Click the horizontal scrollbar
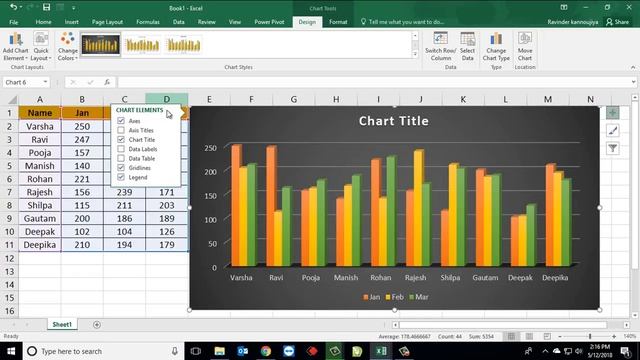The image size is (640, 360). point(503,325)
